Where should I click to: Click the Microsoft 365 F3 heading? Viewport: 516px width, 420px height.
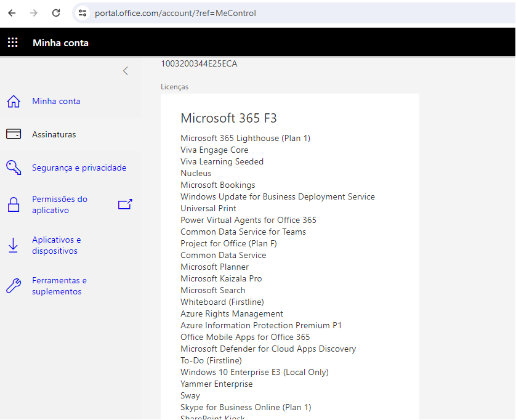[228, 118]
